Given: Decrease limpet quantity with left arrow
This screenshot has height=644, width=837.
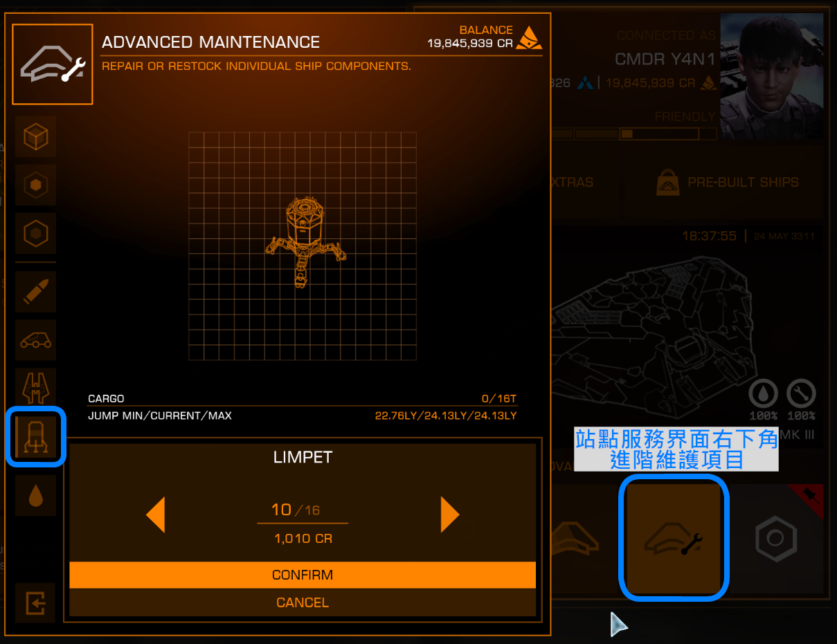Looking at the screenshot, I should pyautogui.click(x=156, y=515).
